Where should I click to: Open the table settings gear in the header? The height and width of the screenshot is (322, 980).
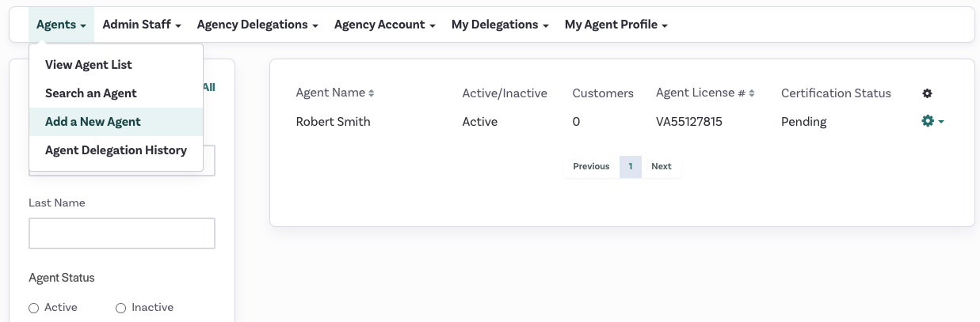pyautogui.click(x=927, y=93)
